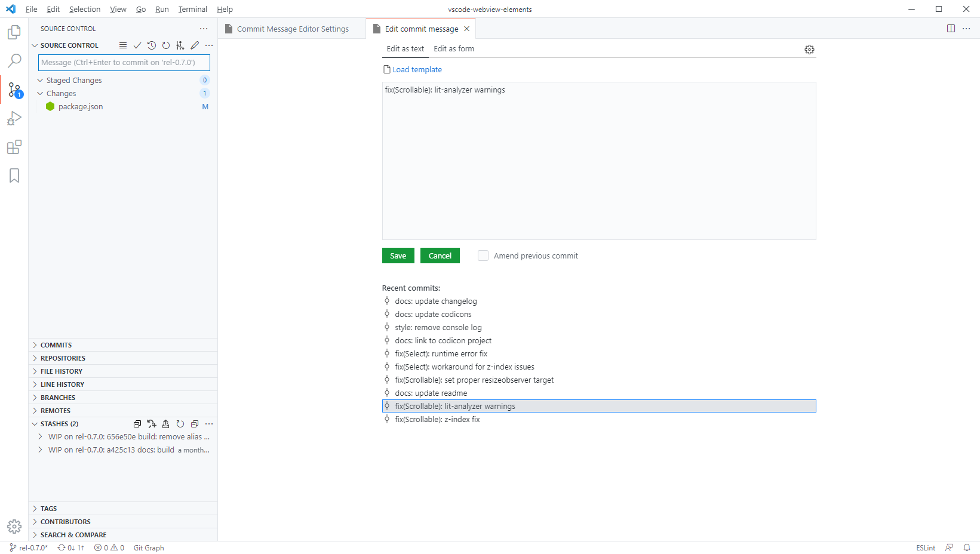The image size is (980, 554).
Task: Focus the commit message input field
Action: pyautogui.click(x=124, y=62)
